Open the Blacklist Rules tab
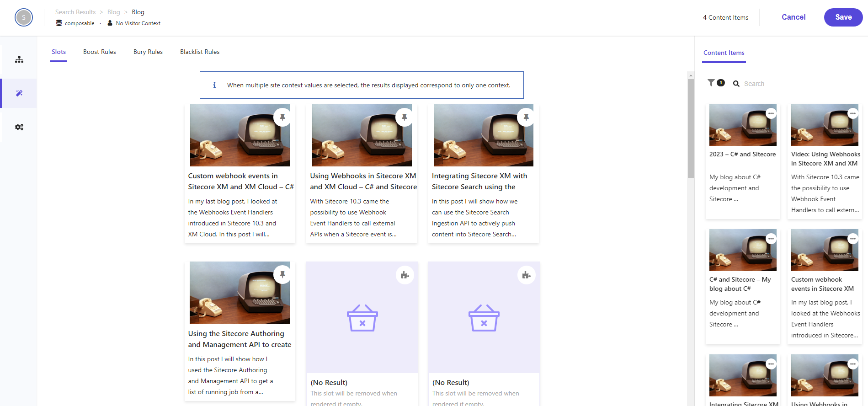The image size is (868, 406). (200, 52)
